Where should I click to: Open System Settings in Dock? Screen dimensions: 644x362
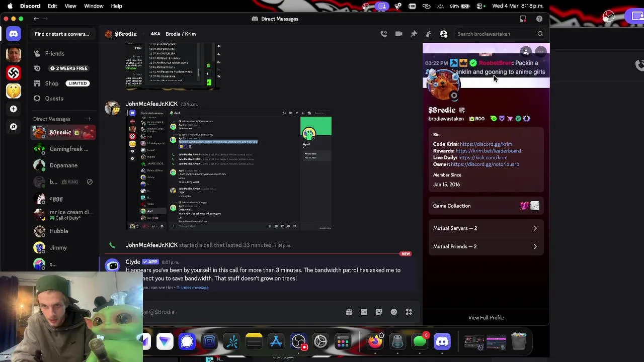click(320, 342)
